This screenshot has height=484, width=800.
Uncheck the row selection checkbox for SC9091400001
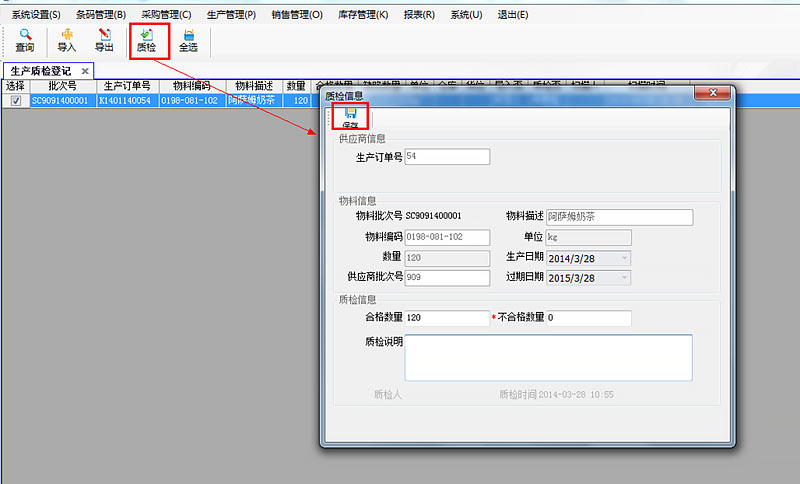click(15, 100)
